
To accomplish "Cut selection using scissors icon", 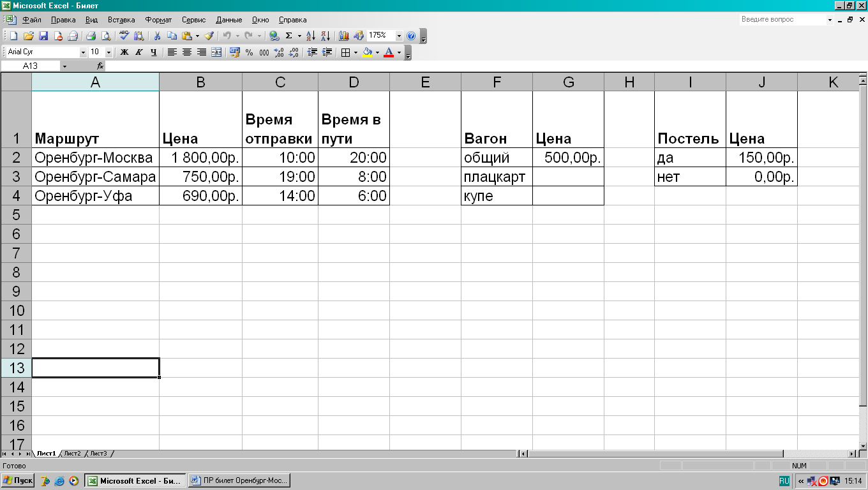I will pos(156,36).
